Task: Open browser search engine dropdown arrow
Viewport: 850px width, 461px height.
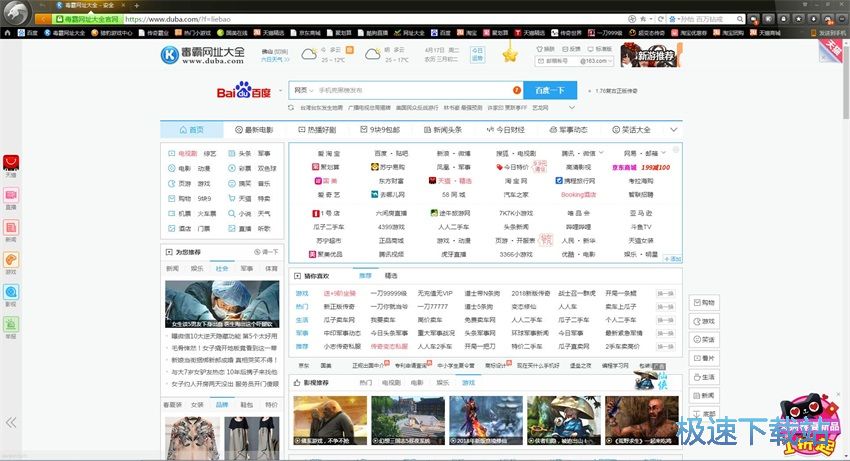Action: click(x=677, y=20)
